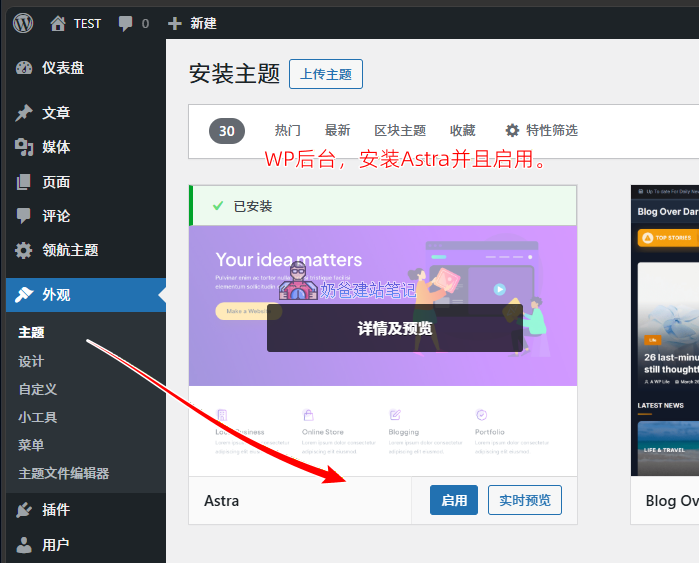Image resolution: width=699 pixels, height=563 pixels.
Task: Click the dashboard gauge icon
Action: click(x=24, y=68)
